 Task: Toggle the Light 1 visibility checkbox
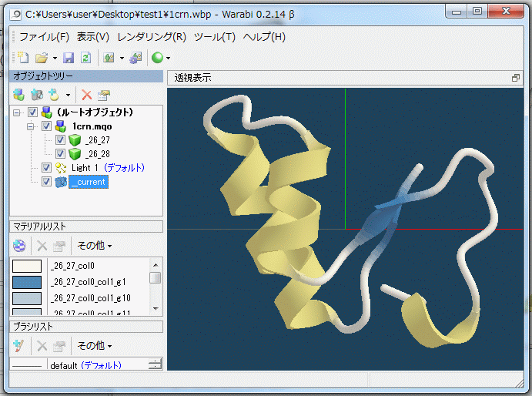tap(46, 167)
